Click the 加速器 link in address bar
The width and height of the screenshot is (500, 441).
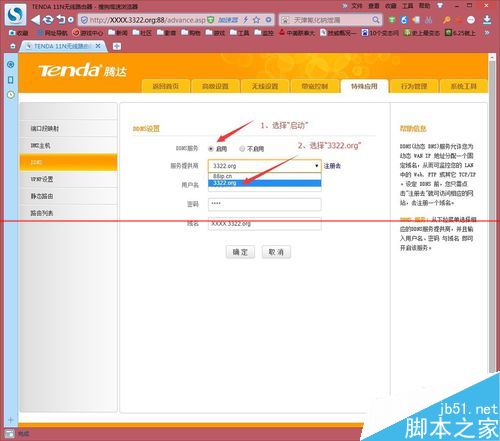[228, 20]
